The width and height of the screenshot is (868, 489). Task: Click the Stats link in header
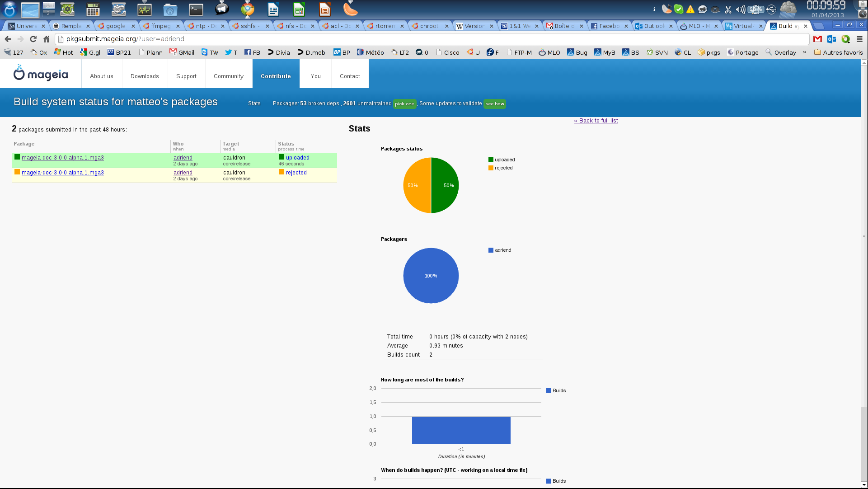click(x=254, y=103)
